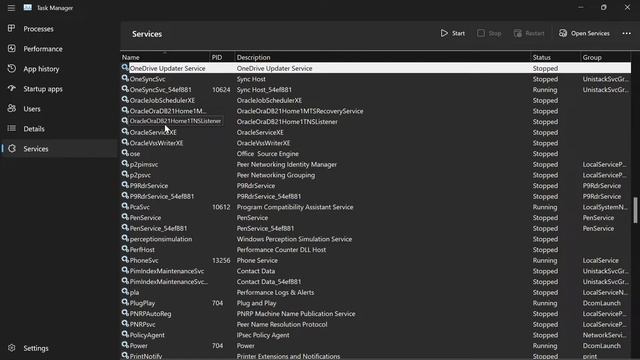The height and width of the screenshot is (360, 640).
Task: Click the services list vertical scrollbar thumb
Action: 635,210
